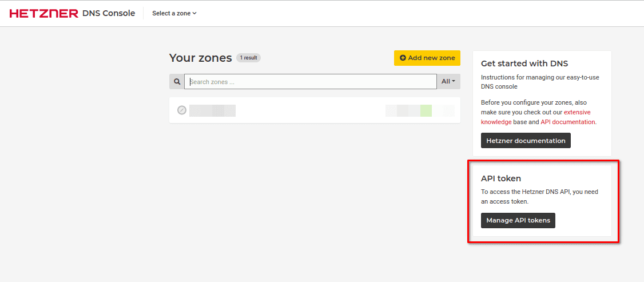
Task: Expand the All filter dropdown
Action: point(448,82)
